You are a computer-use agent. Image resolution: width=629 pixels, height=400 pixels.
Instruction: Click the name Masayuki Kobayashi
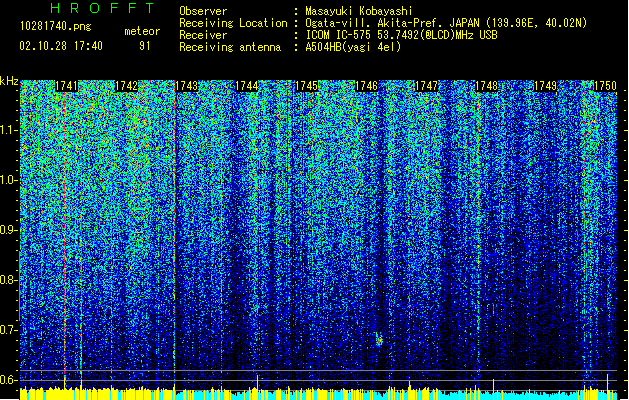tap(359, 11)
